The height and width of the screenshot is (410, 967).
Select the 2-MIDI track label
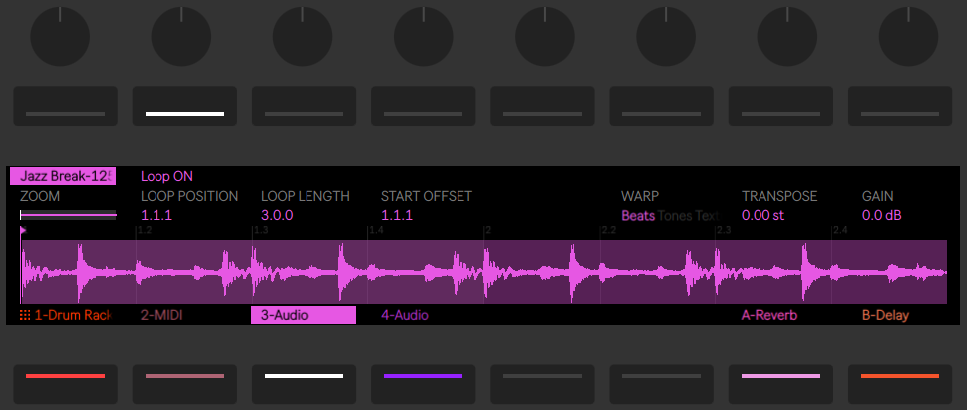click(162, 316)
